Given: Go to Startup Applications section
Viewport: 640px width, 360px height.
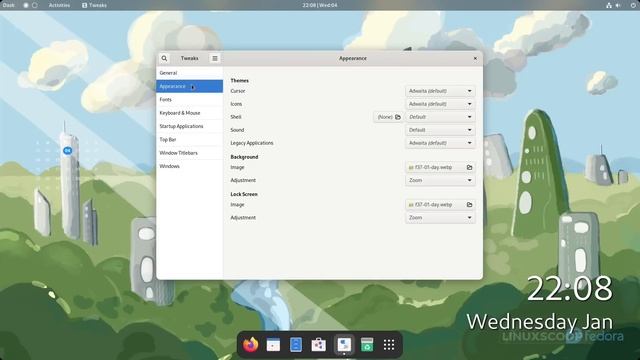Looking at the screenshot, I should (189, 126).
